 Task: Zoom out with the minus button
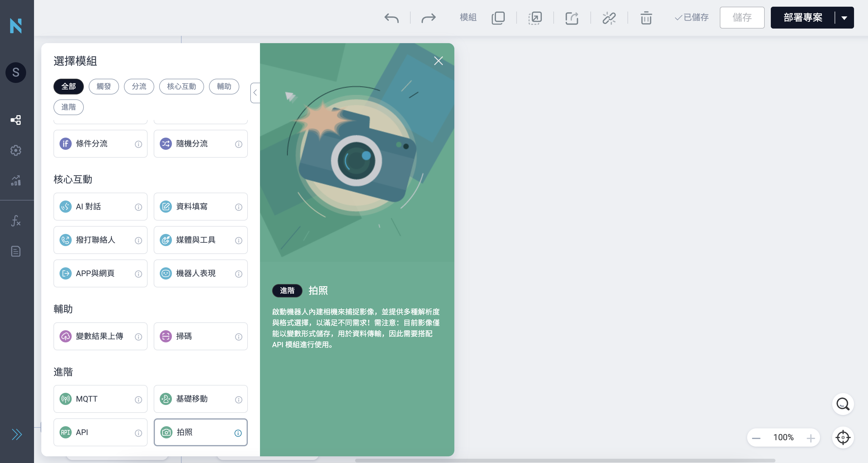(x=756, y=438)
